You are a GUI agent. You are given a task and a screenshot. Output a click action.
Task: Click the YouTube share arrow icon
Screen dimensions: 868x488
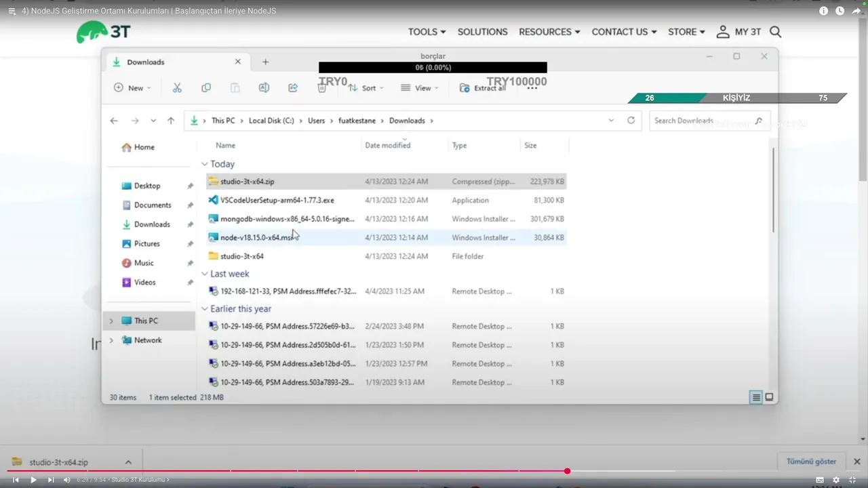[x=856, y=11]
